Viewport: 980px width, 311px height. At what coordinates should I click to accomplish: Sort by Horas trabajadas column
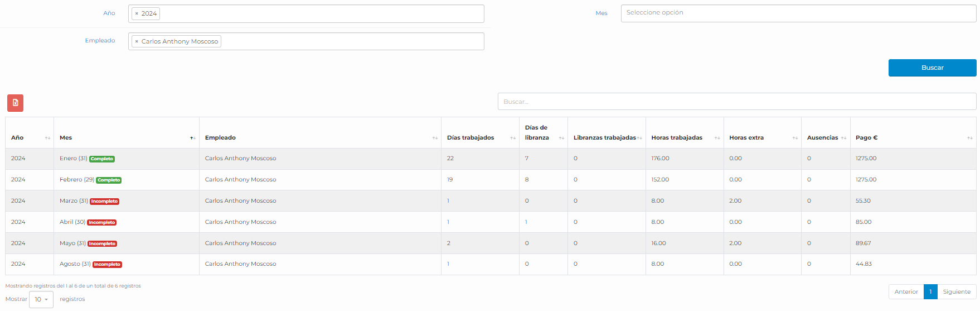pyautogui.click(x=684, y=137)
